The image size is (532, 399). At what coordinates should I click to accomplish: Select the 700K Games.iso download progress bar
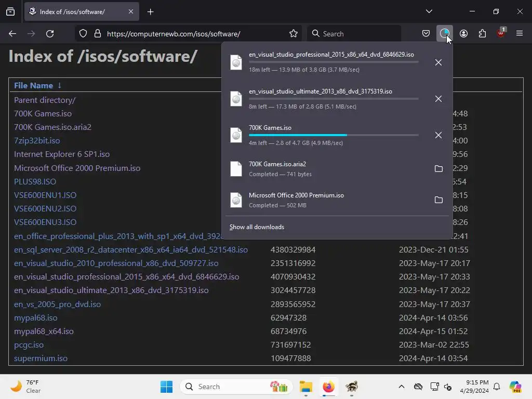334,135
